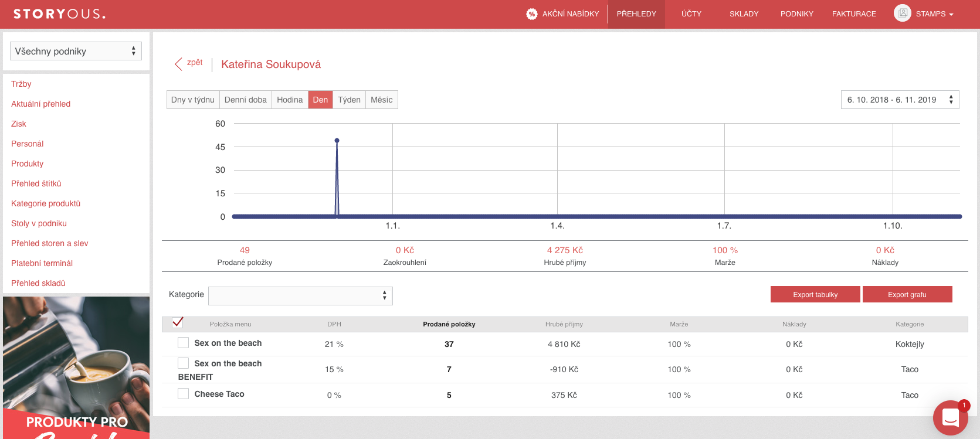
Task: Click the zpět back link
Action: click(195, 62)
